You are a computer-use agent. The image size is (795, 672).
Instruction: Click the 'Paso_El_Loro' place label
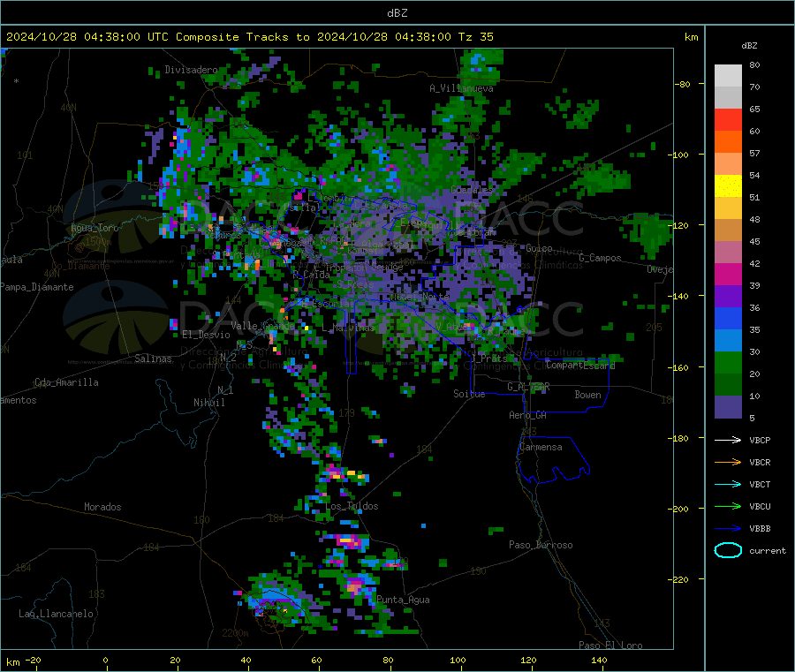(x=610, y=646)
